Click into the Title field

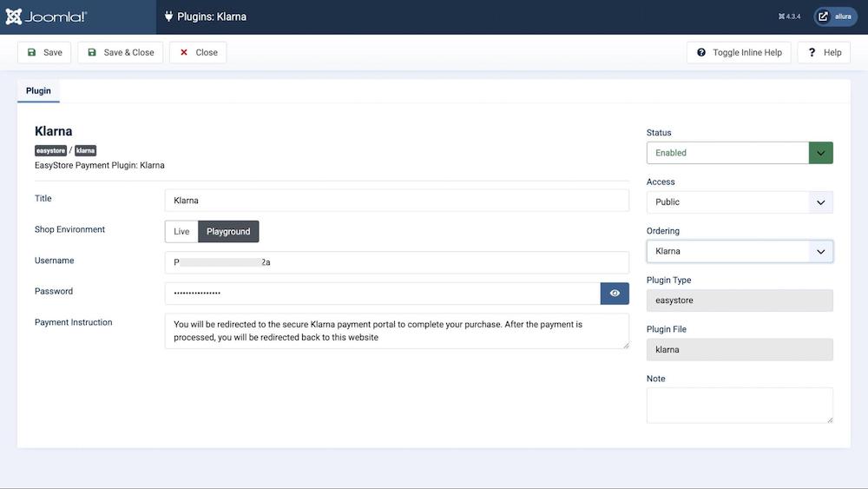coord(397,201)
